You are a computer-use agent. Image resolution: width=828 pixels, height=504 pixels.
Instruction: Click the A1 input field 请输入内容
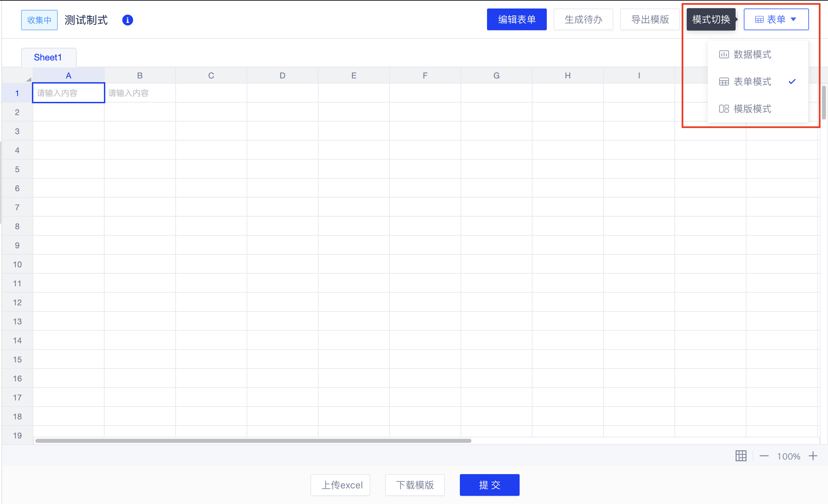click(x=68, y=93)
